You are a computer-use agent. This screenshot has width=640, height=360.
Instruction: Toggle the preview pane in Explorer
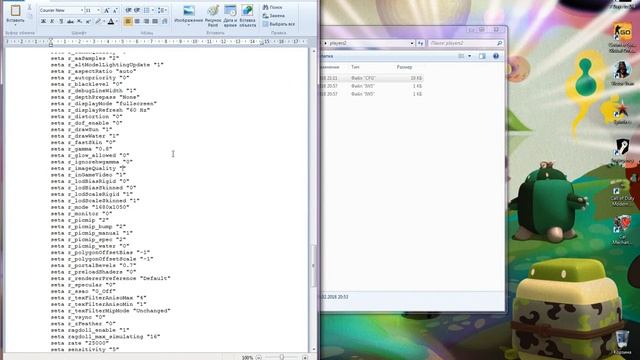point(482,56)
